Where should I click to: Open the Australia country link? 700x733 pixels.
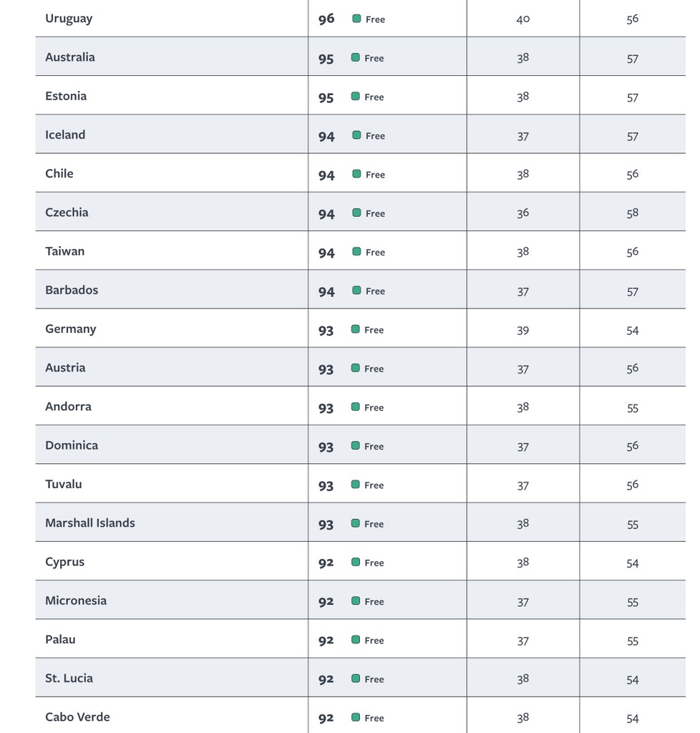click(x=70, y=57)
